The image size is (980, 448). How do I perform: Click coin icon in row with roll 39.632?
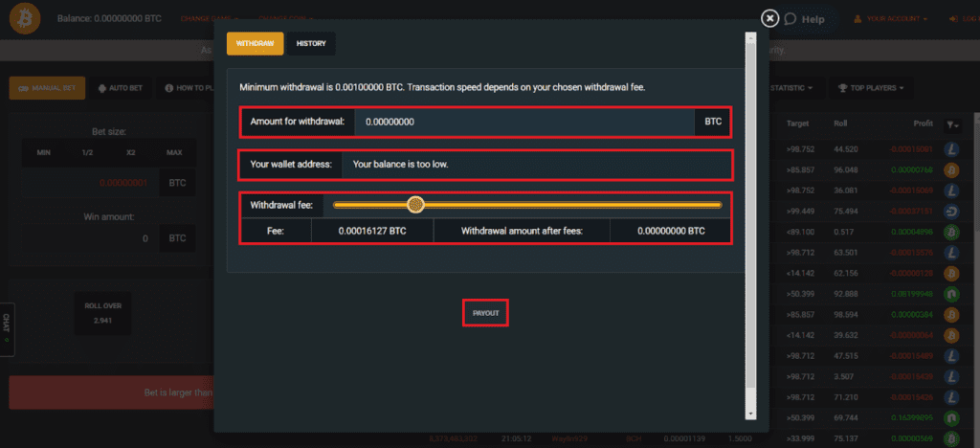point(951,336)
